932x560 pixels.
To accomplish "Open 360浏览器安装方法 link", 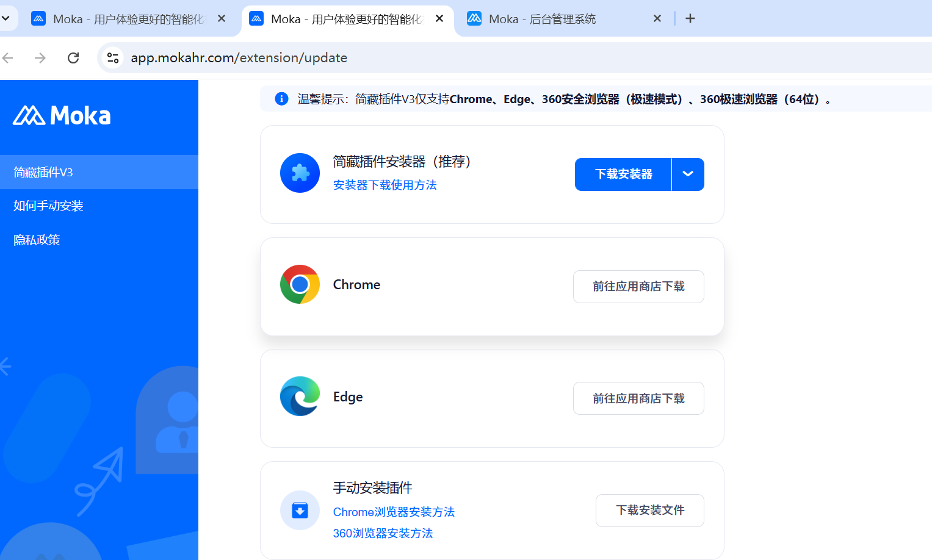I will click(383, 533).
